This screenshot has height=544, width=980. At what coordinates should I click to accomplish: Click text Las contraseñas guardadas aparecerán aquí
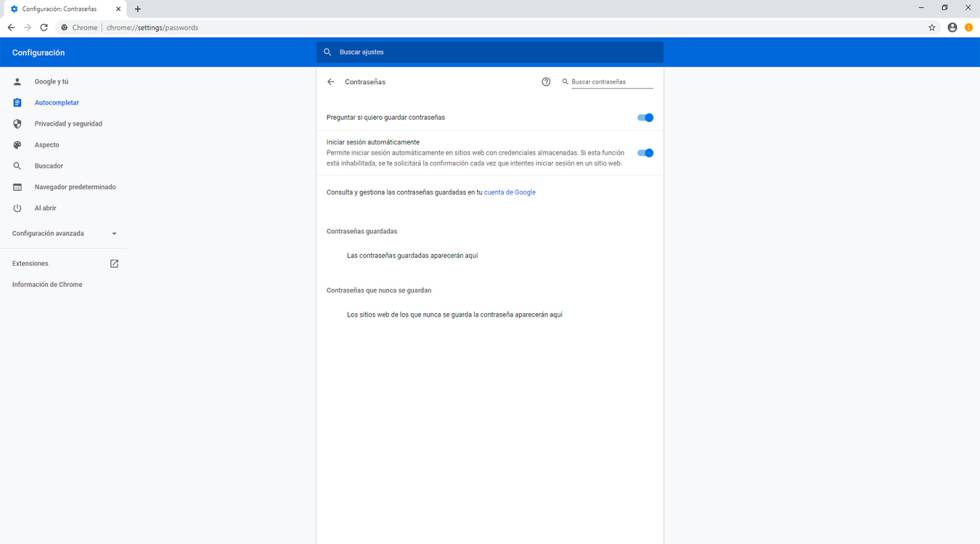click(412, 256)
